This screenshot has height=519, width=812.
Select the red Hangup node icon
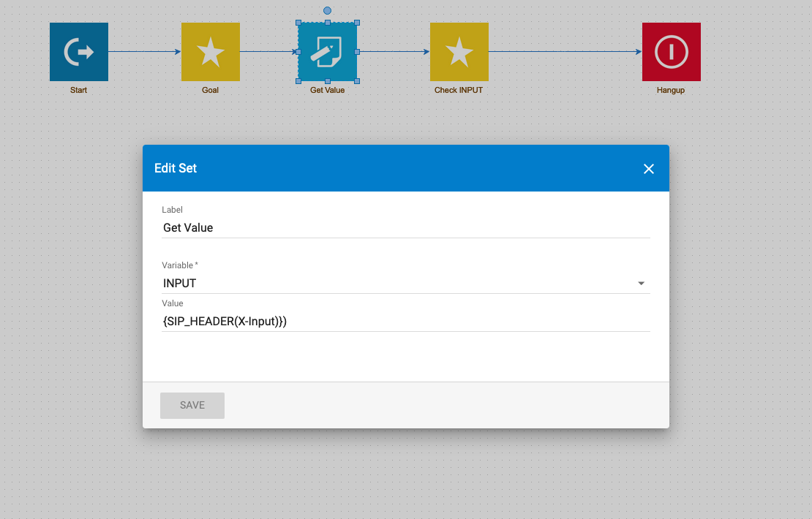(x=671, y=52)
